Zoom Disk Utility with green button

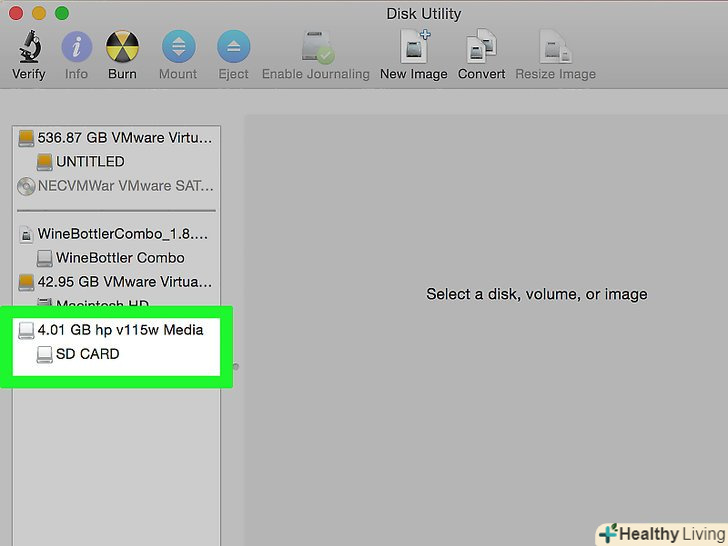pos(62,13)
